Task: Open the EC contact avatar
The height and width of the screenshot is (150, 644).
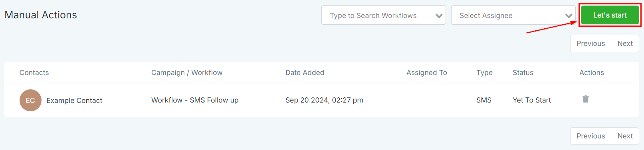Action: click(30, 100)
